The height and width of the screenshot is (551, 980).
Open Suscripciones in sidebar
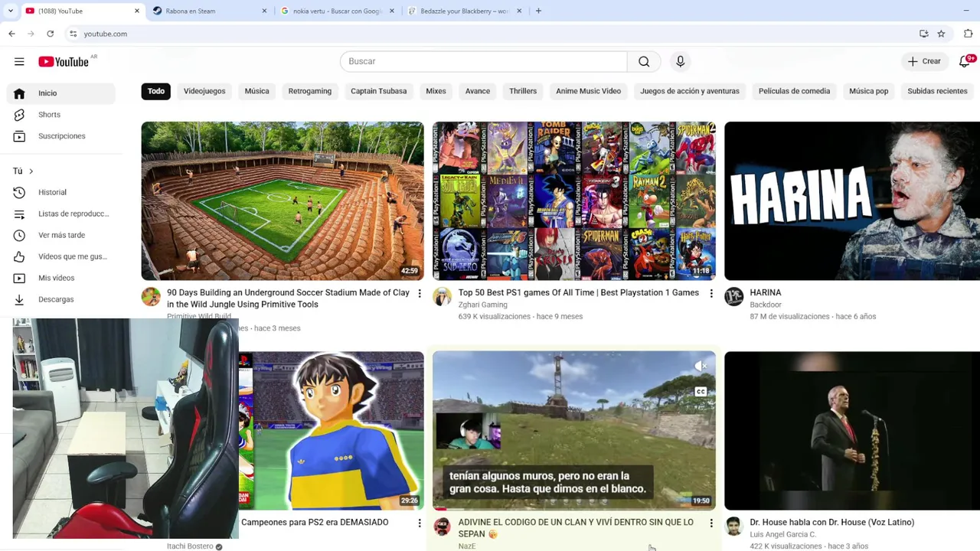[x=61, y=136]
